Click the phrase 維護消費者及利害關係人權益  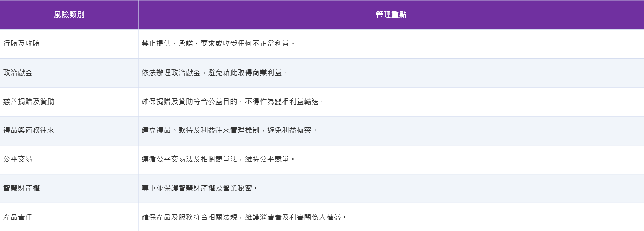coord(294,217)
